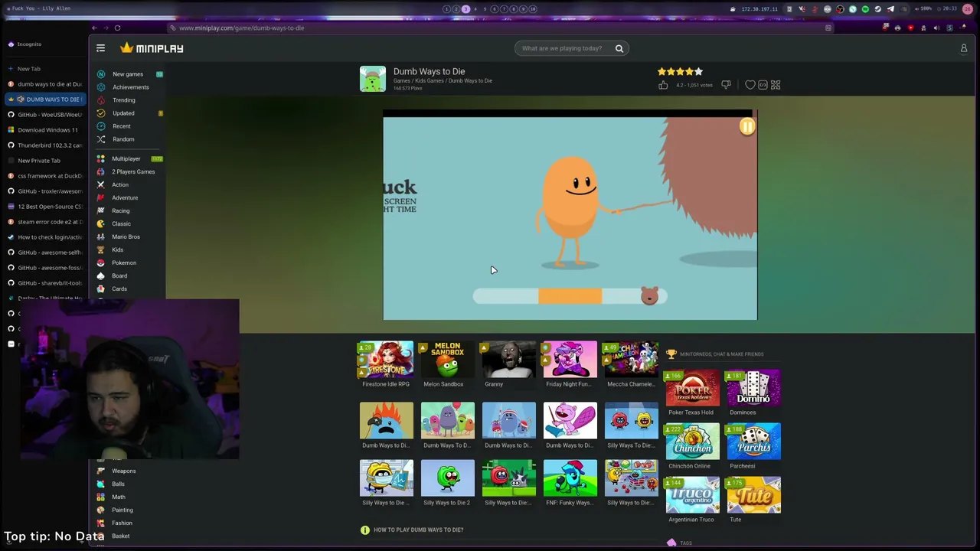This screenshot has height=551, width=980.
Task: Switch to the '12 Best Open-Source CS' tab
Action: click(46, 207)
